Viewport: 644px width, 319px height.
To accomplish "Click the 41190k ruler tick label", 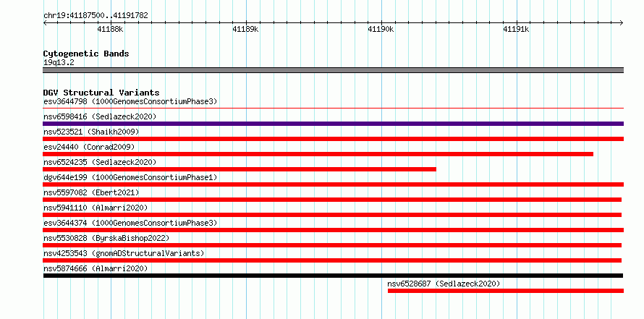I will [x=381, y=29].
